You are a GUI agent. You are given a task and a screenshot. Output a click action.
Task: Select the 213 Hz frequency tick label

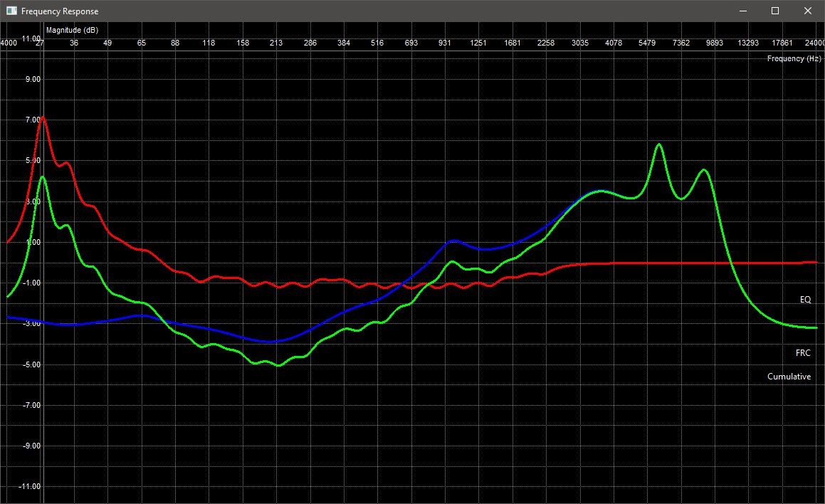(x=276, y=43)
